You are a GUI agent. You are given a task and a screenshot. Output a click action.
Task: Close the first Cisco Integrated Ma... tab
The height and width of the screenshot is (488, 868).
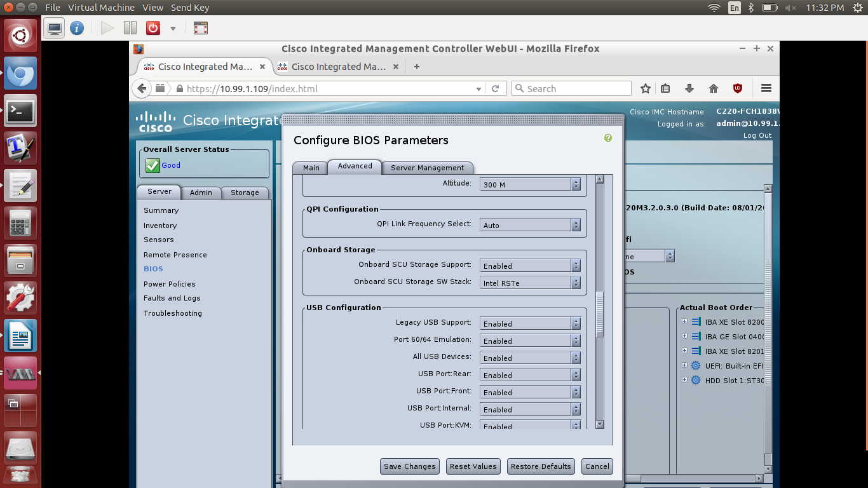[262, 67]
